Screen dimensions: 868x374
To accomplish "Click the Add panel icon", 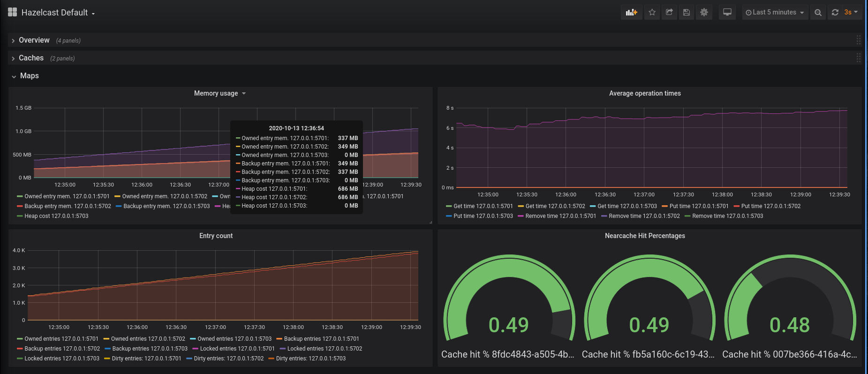I will pos(631,13).
